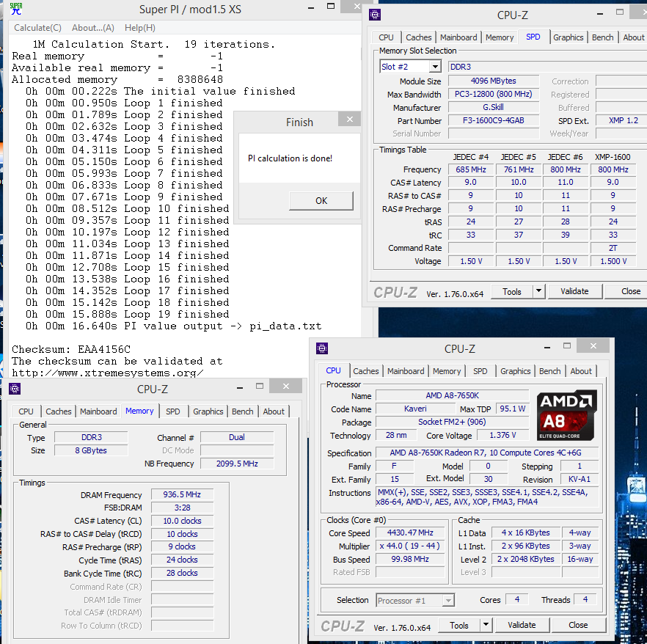Click CPU-Z icon in CPU window title bar
Screen dimensions: 647x644
pos(322,348)
